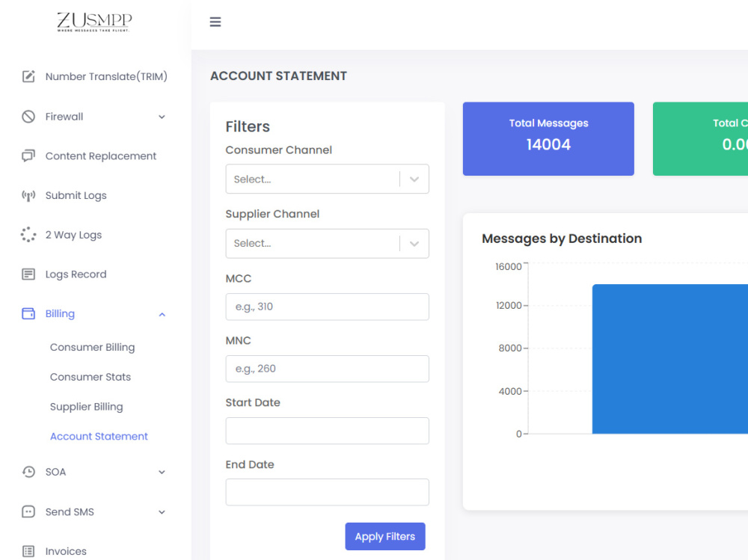Click the Apply Filters button

(x=385, y=536)
